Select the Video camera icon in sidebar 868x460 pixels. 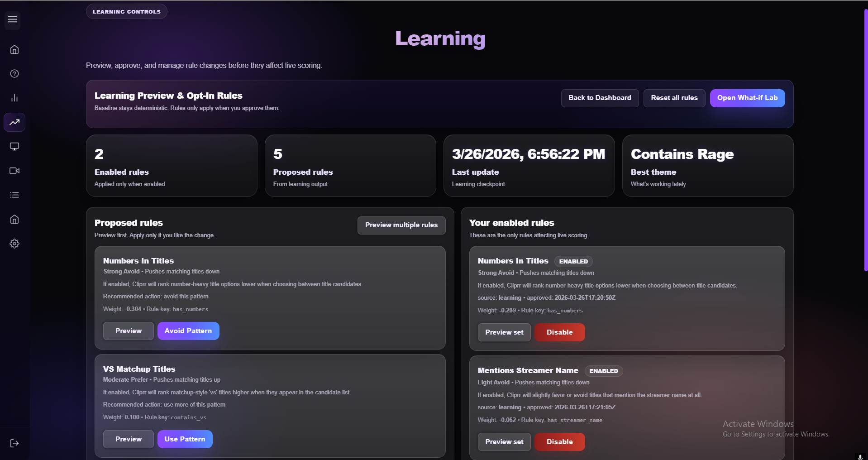pyautogui.click(x=14, y=171)
